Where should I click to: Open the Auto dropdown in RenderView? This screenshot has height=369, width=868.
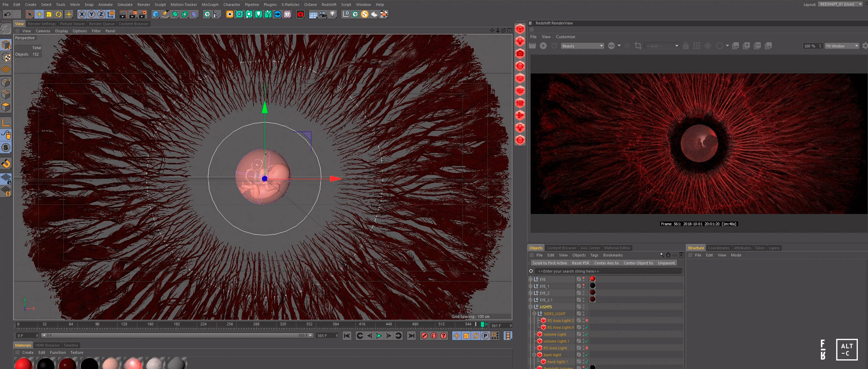coord(662,46)
